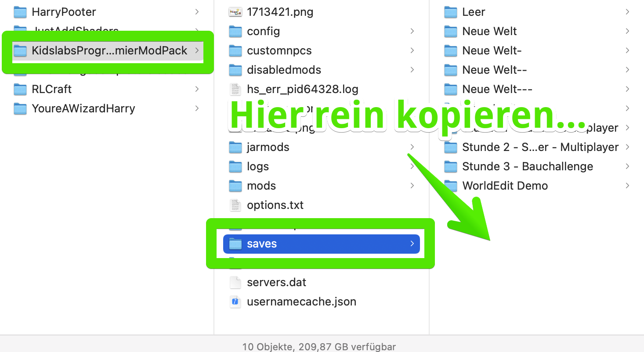
Task: Click the hs_err_pid64328.log document icon
Action: pos(235,89)
